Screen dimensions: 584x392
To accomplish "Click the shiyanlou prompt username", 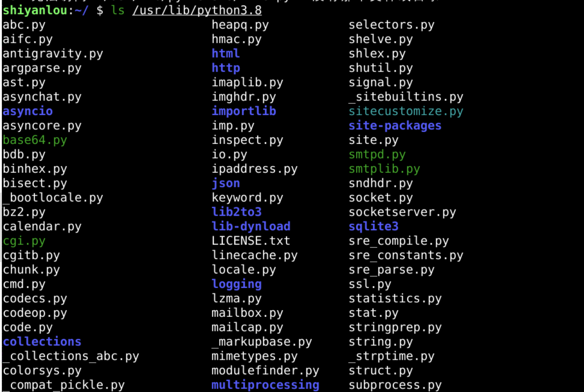I will [35, 10].
